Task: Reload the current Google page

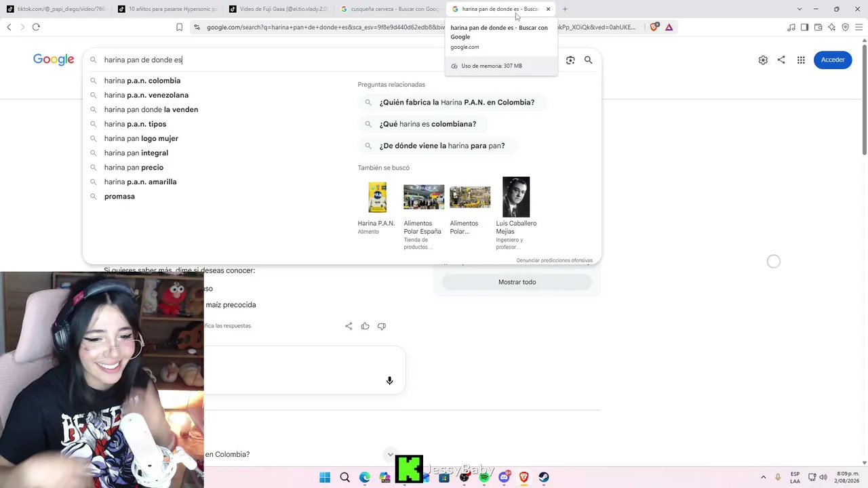Action: pos(36,27)
